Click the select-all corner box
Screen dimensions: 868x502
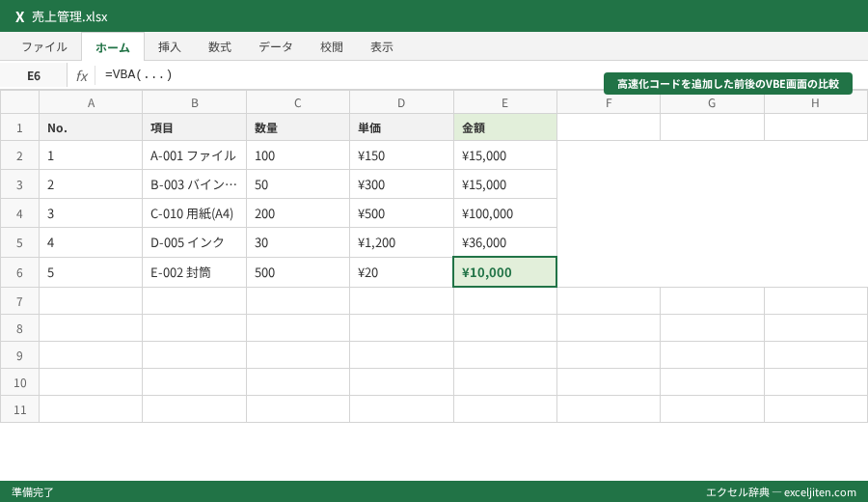pyautogui.click(x=19, y=102)
